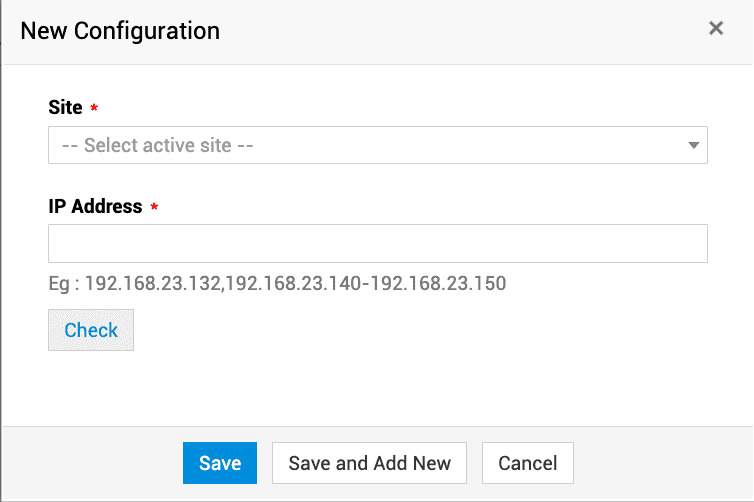Focus the IP Address input field

[x=377, y=243]
